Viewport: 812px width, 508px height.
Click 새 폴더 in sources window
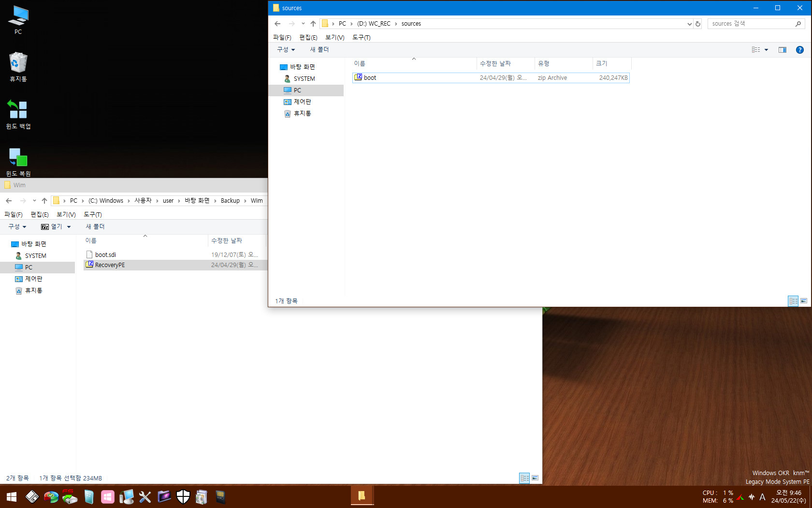click(319, 50)
